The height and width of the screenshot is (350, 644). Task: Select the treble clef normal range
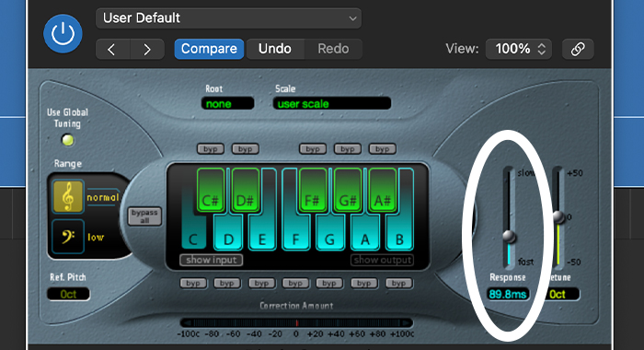click(68, 196)
